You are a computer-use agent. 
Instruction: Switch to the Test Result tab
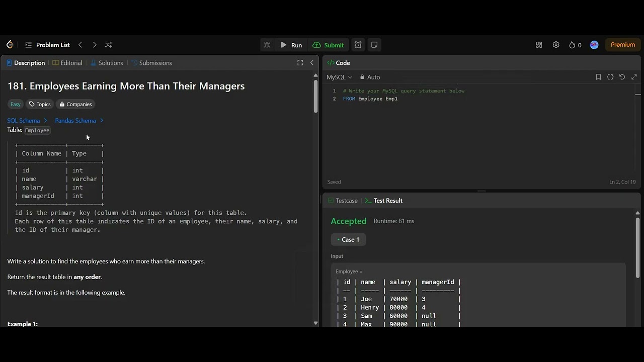click(x=383, y=201)
